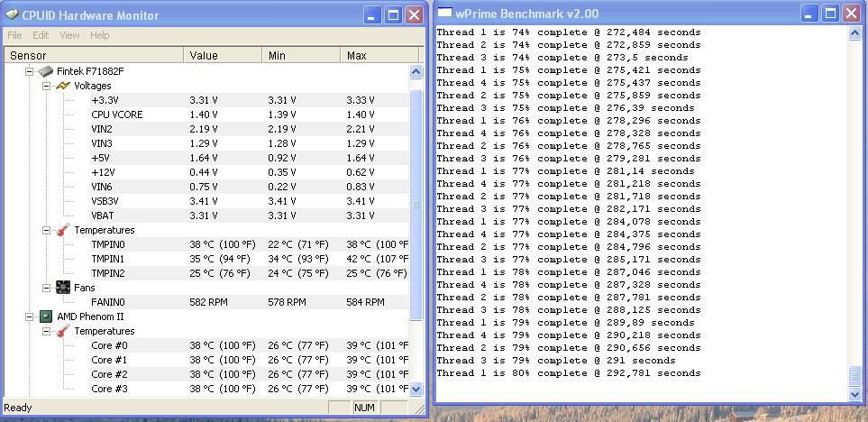Select the +12V voltage row
The height and width of the screenshot is (422, 868).
(x=248, y=172)
